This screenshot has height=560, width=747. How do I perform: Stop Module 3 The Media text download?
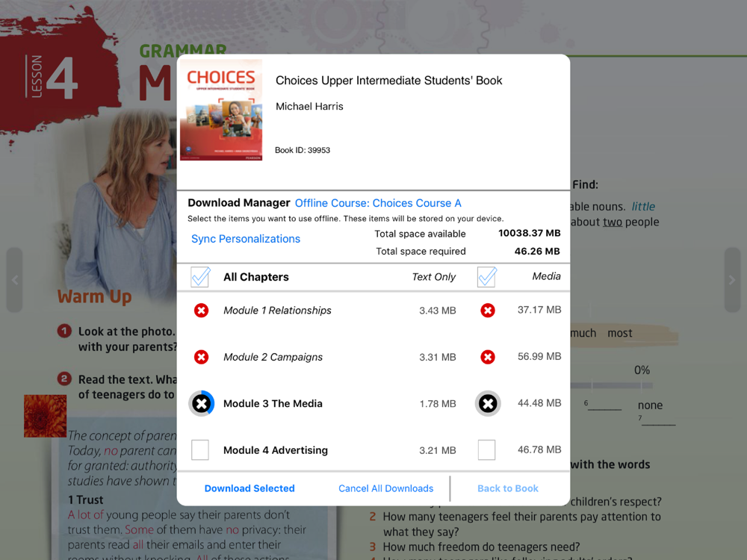click(202, 403)
